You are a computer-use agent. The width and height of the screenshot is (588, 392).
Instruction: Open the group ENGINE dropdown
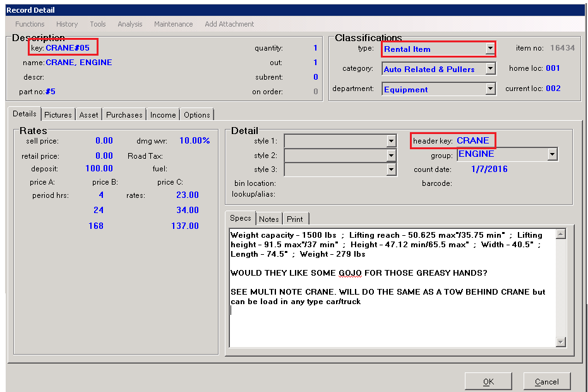click(553, 154)
